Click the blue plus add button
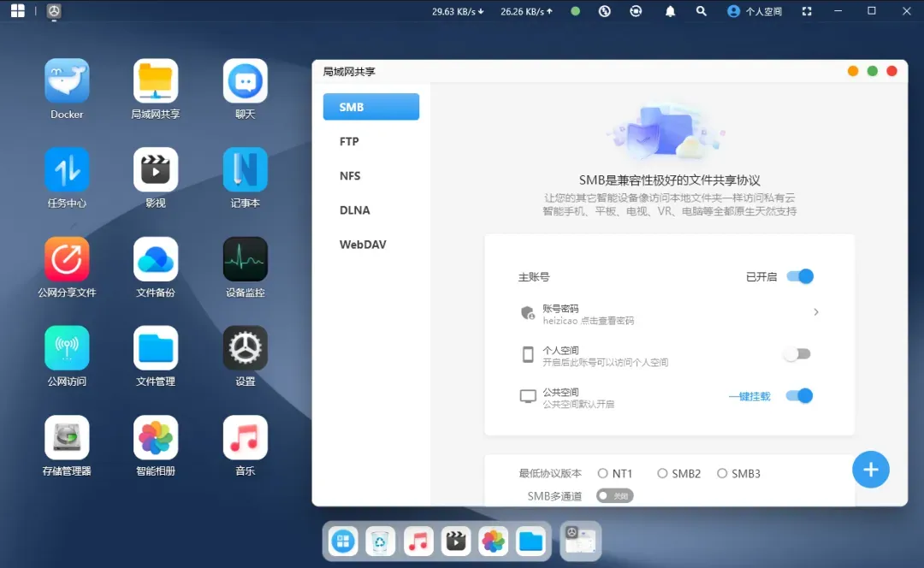 [871, 470]
